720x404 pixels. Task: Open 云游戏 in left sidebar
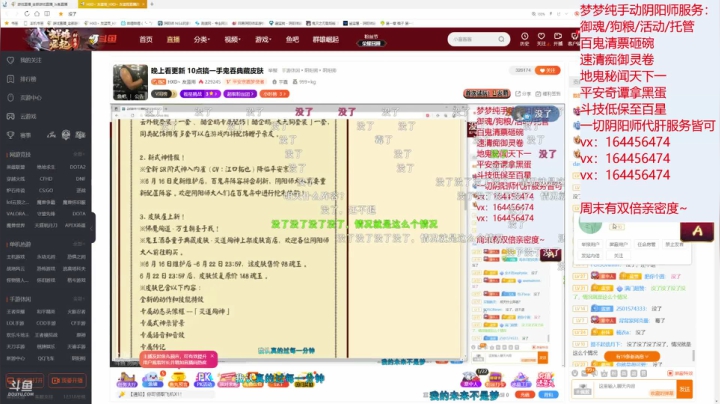[x=22, y=117]
